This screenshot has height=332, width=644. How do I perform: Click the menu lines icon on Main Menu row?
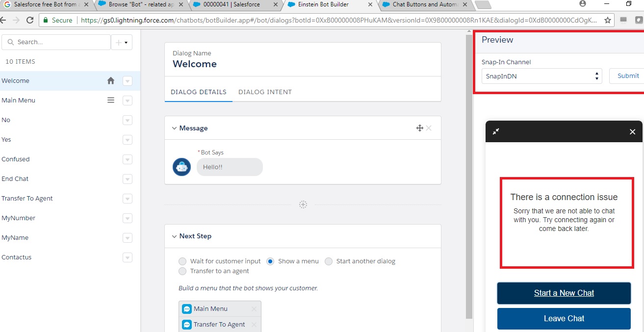(x=111, y=100)
